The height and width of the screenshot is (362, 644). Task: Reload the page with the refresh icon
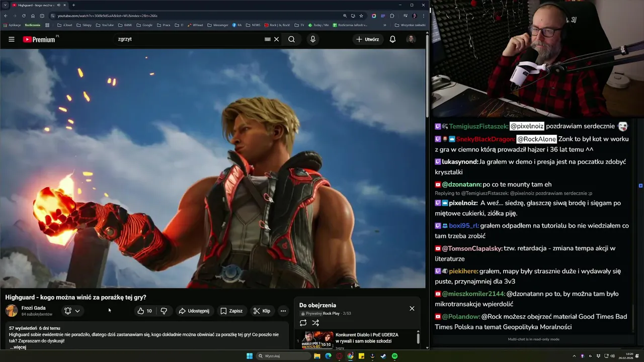[23, 16]
